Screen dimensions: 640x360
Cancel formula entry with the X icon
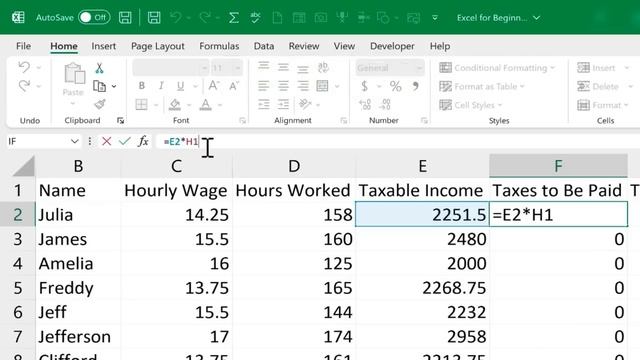(107, 141)
